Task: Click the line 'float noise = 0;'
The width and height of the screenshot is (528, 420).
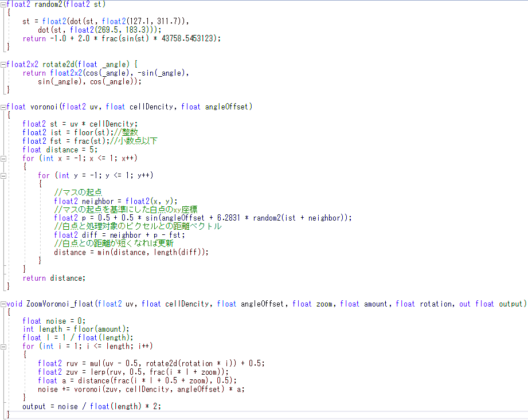Action: pyautogui.click(x=54, y=321)
